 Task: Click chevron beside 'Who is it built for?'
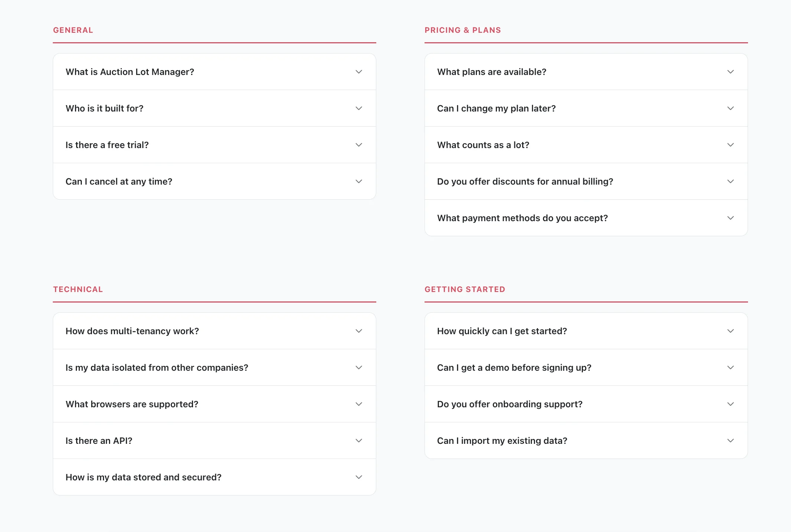[x=359, y=108]
